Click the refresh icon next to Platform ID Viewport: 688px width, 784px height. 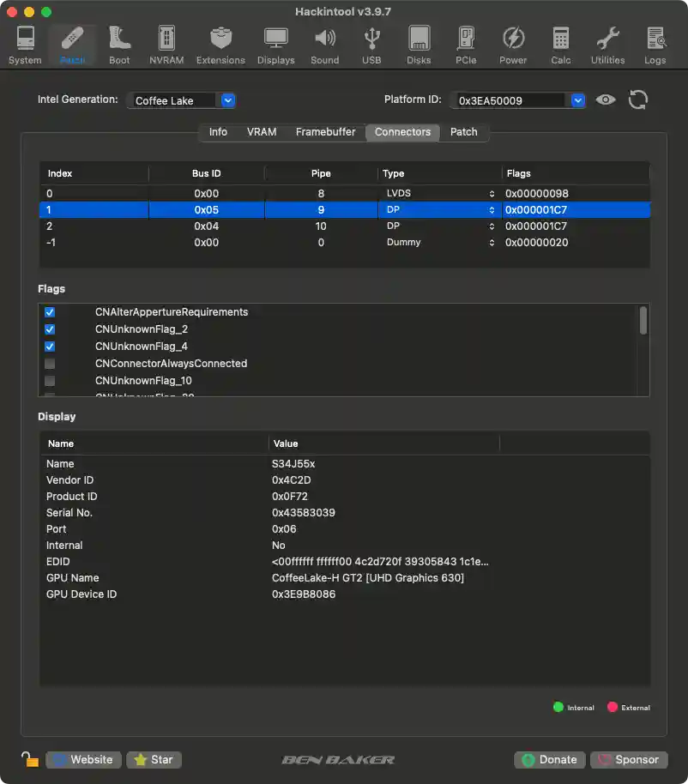click(x=637, y=100)
